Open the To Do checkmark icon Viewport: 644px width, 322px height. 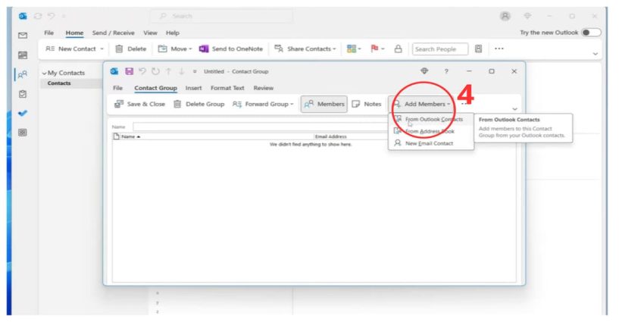23,114
